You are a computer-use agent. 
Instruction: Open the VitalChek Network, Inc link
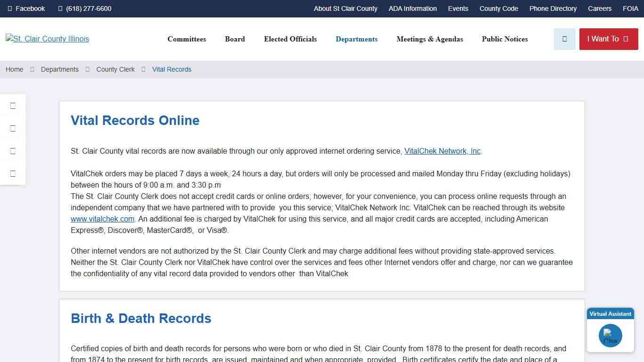click(442, 151)
